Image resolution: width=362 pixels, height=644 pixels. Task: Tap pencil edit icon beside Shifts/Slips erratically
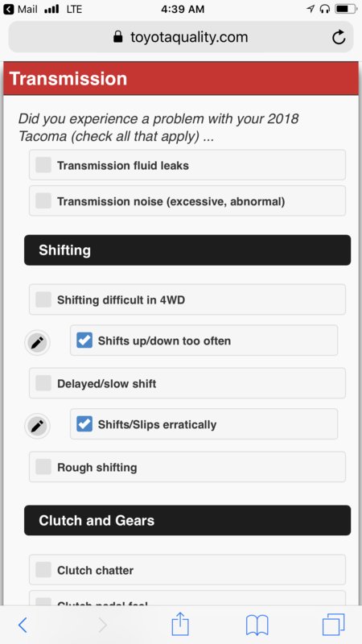coord(37,426)
